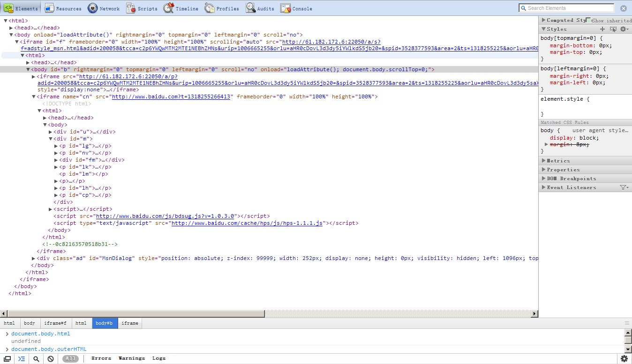Screen dimensions: 632x364
Task: Open the Profiles panel
Action: pyautogui.click(x=222, y=8)
